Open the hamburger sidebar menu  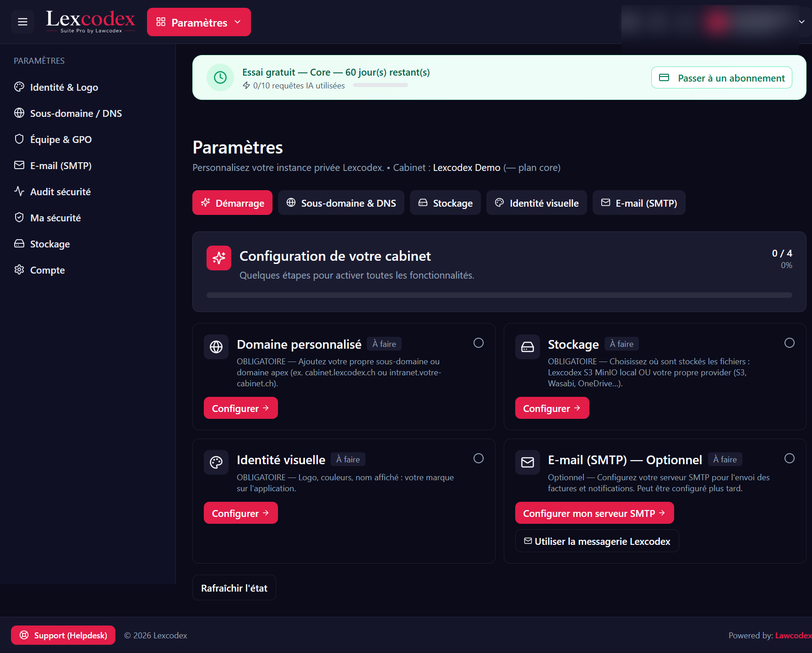(22, 22)
